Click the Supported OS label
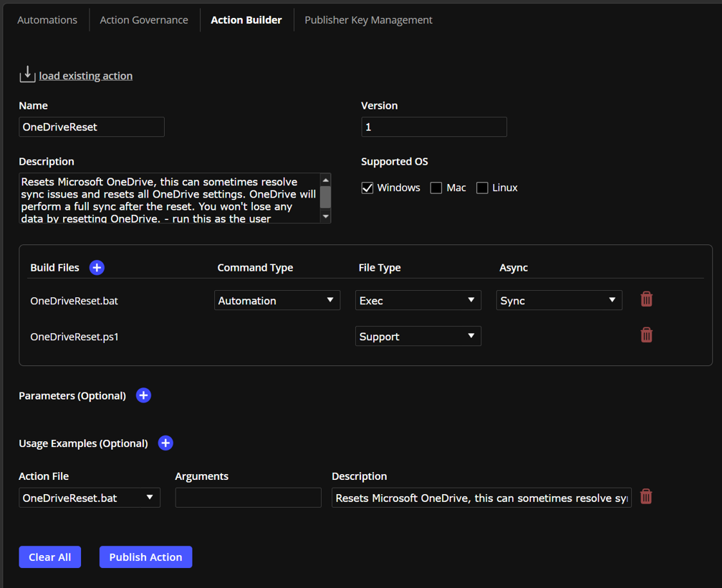The height and width of the screenshot is (588, 722). tap(395, 162)
